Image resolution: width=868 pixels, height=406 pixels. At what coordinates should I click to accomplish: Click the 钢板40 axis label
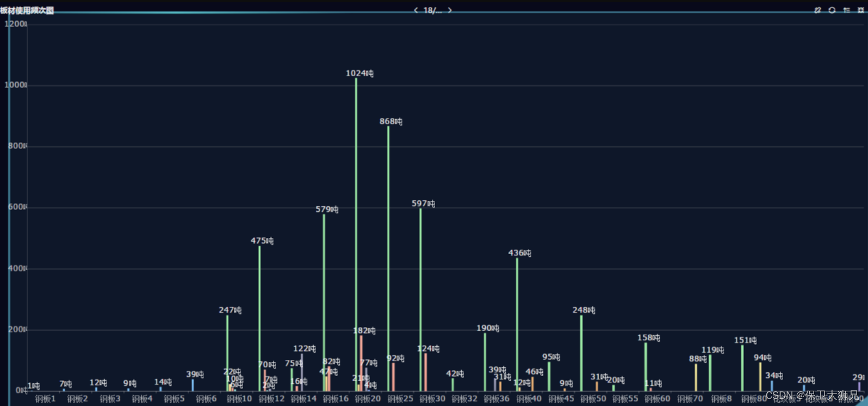click(529, 399)
